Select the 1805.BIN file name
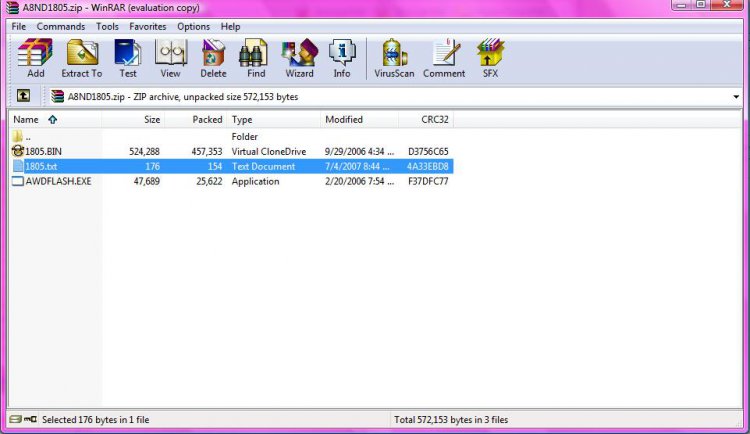Image resolution: width=750 pixels, height=434 pixels. (x=43, y=151)
